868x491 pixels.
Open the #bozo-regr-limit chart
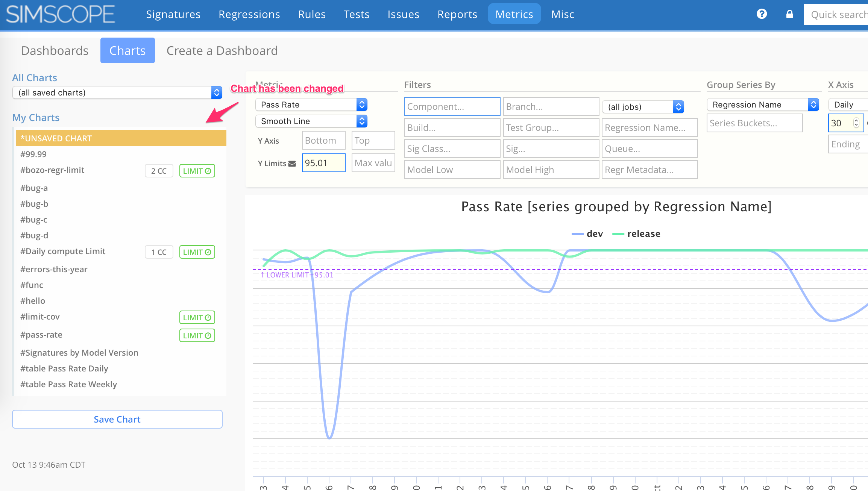(x=52, y=170)
